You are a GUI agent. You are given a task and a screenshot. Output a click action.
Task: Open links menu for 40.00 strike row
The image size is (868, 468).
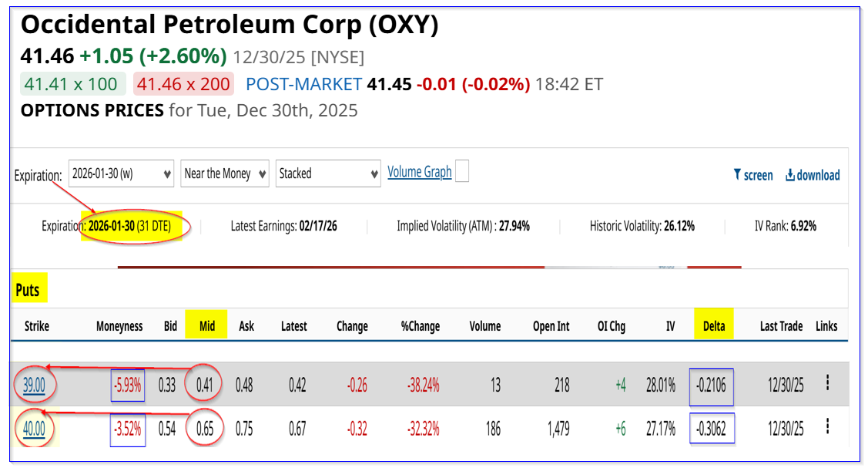827,426
